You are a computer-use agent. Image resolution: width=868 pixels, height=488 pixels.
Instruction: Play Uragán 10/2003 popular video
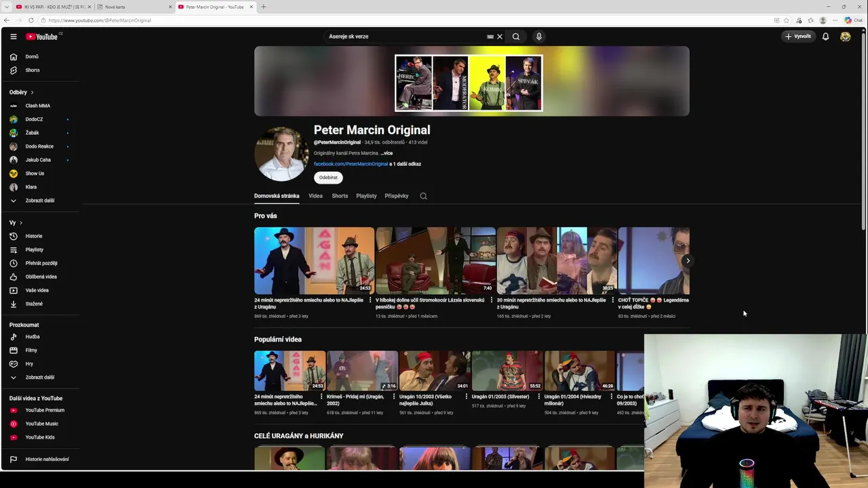[435, 370]
